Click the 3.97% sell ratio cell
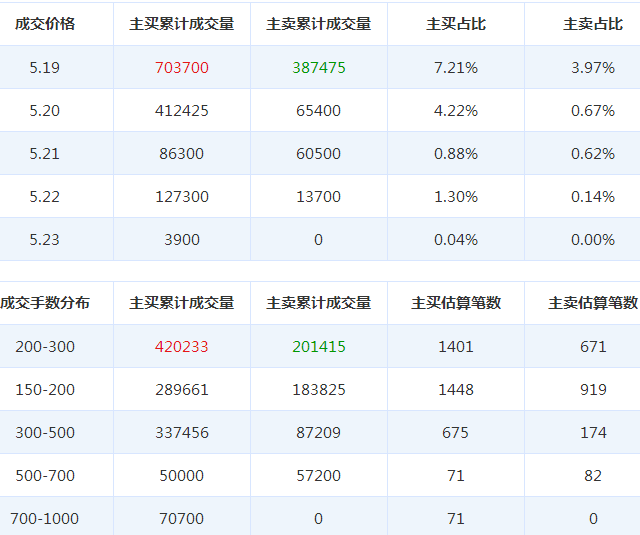The width and height of the screenshot is (640, 535). click(593, 67)
